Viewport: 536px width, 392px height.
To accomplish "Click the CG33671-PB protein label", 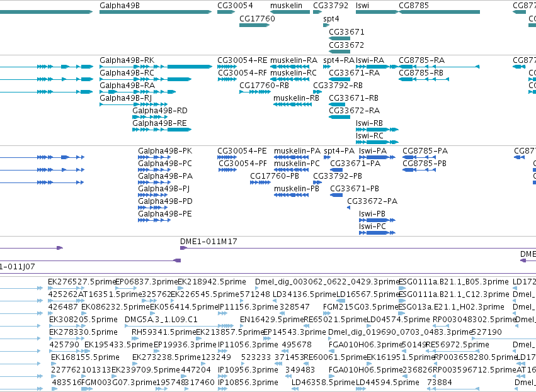I will pyautogui.click(x=355, y=189).
